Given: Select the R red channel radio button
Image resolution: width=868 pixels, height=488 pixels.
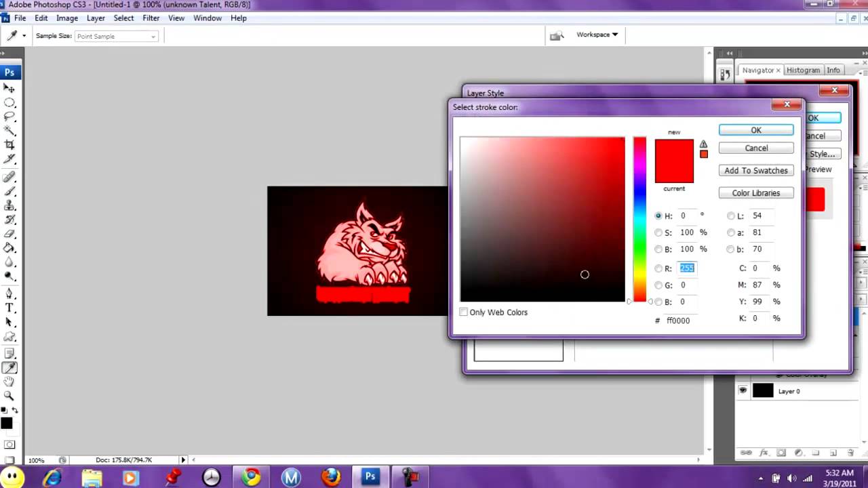Looking at the screenshot, I should 658,268.
